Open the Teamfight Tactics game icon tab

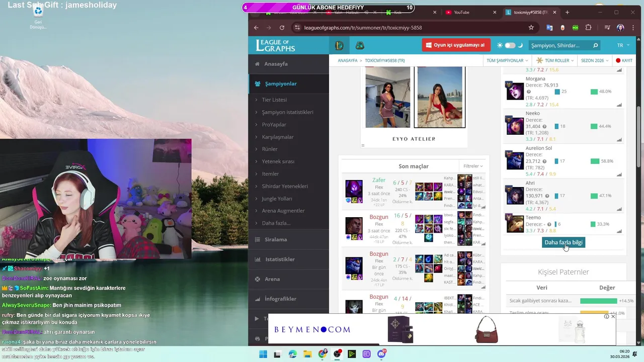360,46
